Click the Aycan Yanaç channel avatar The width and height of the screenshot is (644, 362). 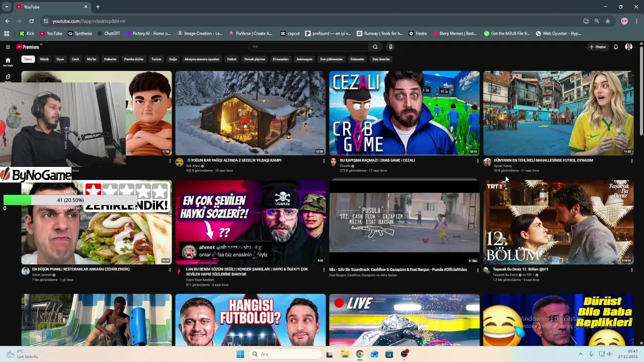coord(487,162)
